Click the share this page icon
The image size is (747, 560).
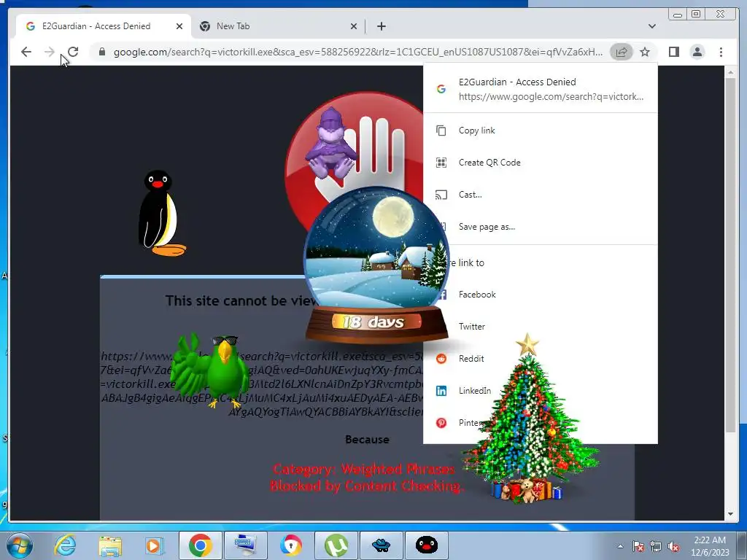[622, 52]
